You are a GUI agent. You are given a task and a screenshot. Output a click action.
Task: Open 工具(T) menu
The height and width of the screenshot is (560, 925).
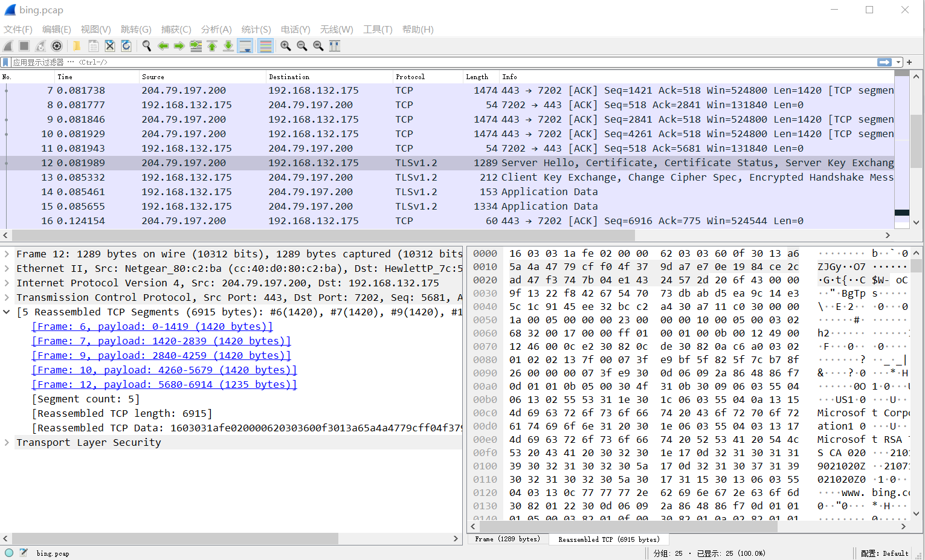(378, 30)
